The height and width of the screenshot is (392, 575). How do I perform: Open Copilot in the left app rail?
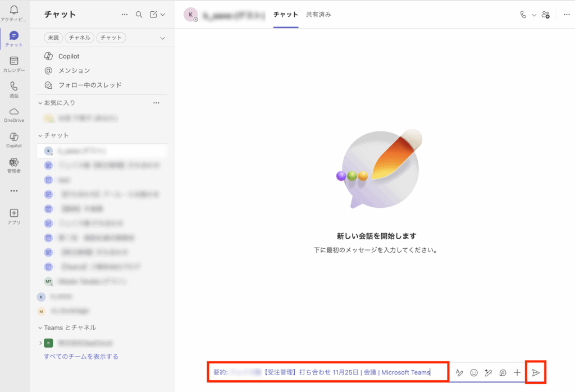(14, 137)
